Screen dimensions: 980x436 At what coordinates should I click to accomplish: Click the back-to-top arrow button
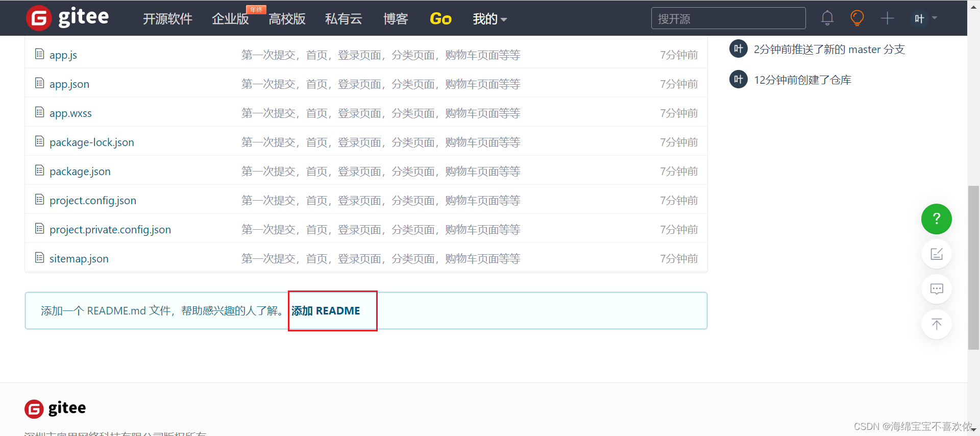point(937,324)
